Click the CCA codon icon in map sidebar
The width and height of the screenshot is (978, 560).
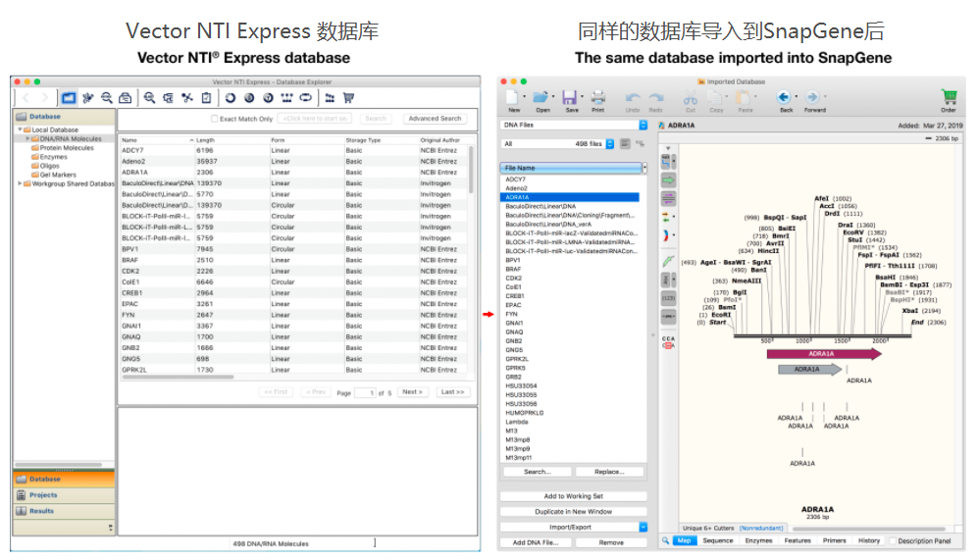point(668,341)
